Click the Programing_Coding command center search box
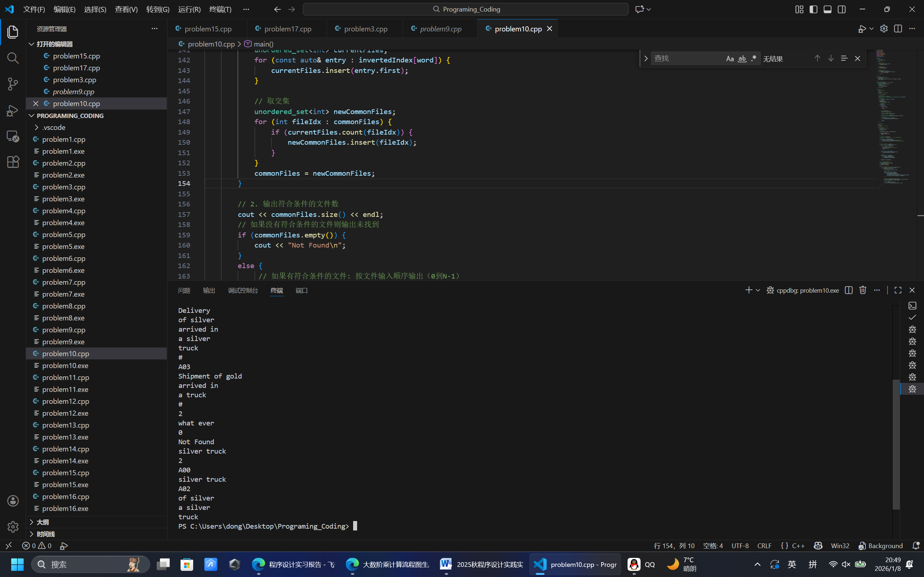The image size is (924, 577). pos(465,9)
